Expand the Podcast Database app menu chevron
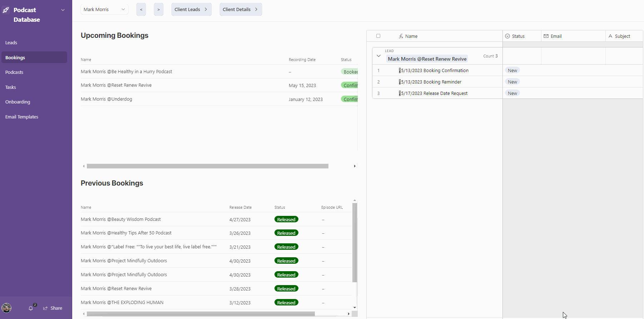The width and height of the screenshot is (644, 319). click(x=63, y=10)
